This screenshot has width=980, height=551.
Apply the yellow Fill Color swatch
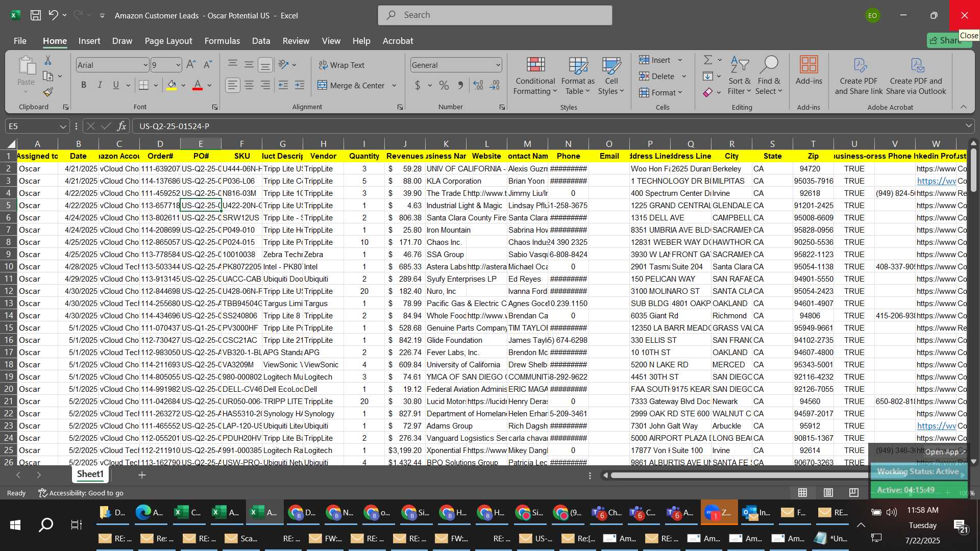pyautogui.click(x=171, y=85)
